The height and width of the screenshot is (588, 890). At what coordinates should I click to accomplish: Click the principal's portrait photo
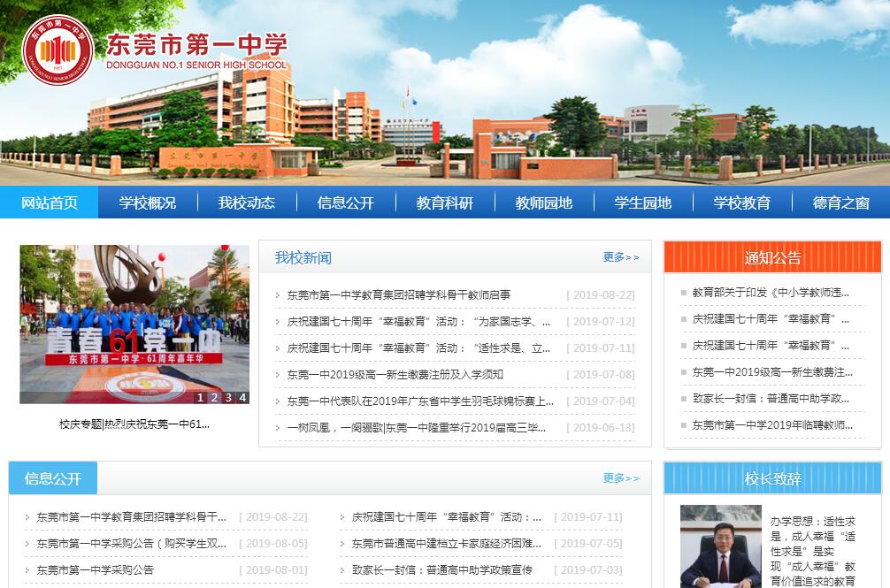click(x=721, y=546)
